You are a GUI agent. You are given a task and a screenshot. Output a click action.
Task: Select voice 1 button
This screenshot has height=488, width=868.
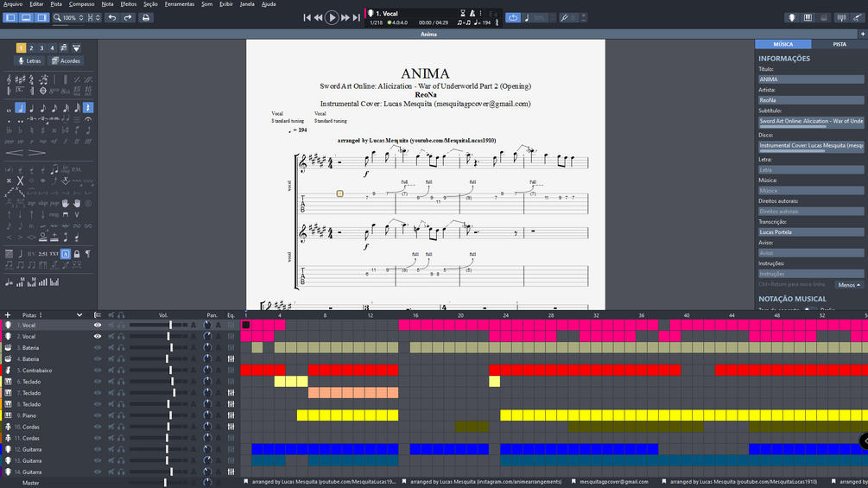[21, 48]
